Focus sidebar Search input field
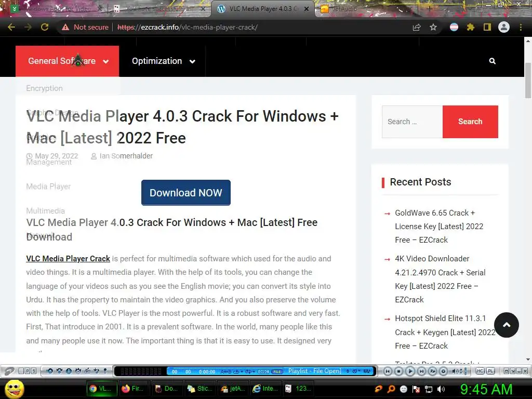532x399 pixels. (412, 122)
